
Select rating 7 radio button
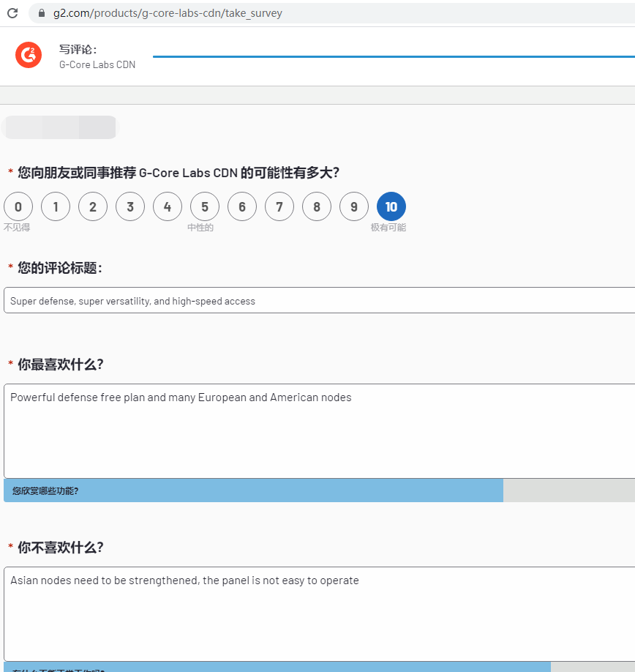click(279, 206)
